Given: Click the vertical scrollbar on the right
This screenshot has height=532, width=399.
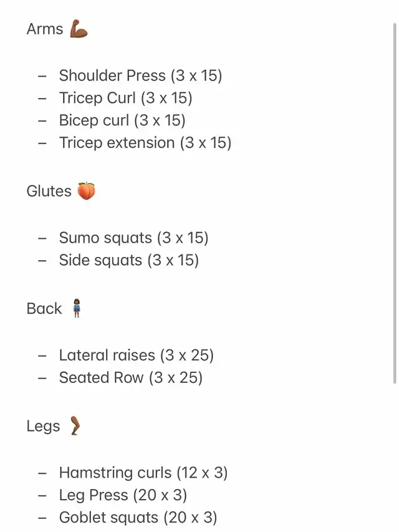Looking at the screenshot, I should (395, 203).
